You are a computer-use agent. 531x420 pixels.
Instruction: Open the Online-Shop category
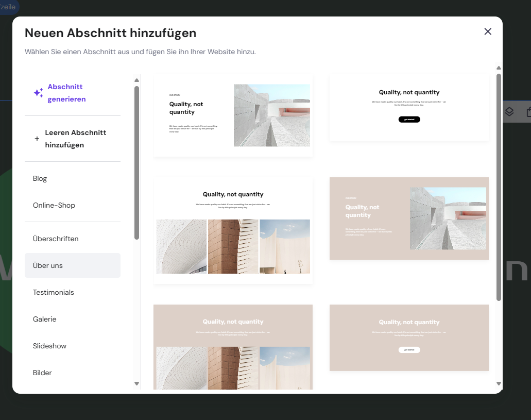coord(73,206)
